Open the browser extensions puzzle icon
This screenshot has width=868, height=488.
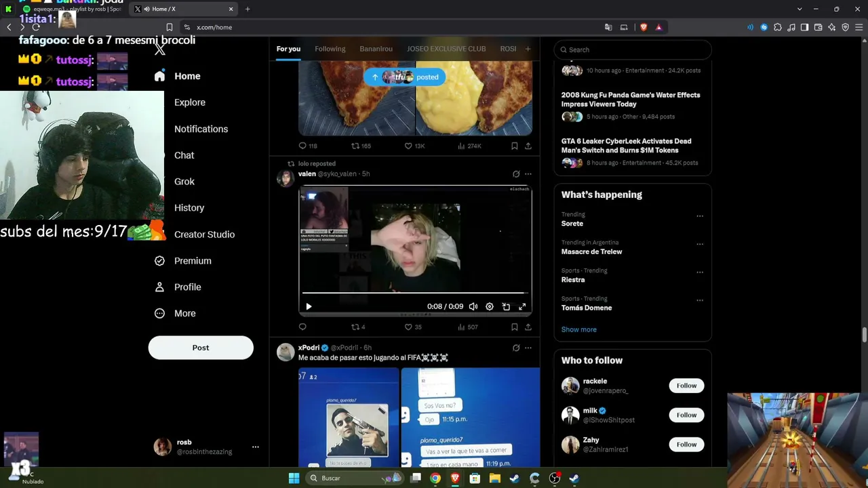777,27
